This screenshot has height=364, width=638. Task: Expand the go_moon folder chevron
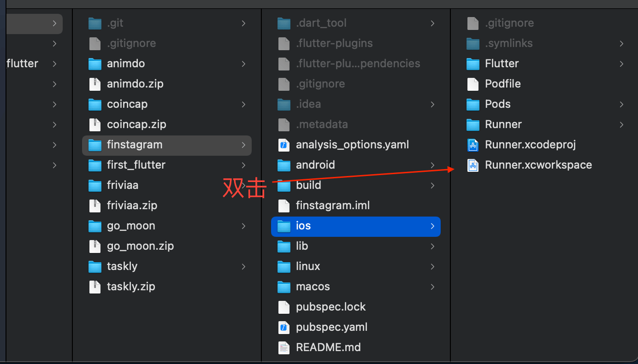click(x=243, y=226)
